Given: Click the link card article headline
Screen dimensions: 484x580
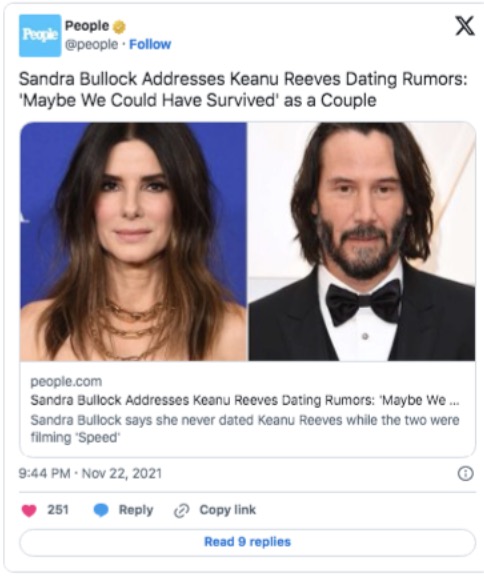Looking at the screenshot, I should pyautogui.click(x=245, y=400).
